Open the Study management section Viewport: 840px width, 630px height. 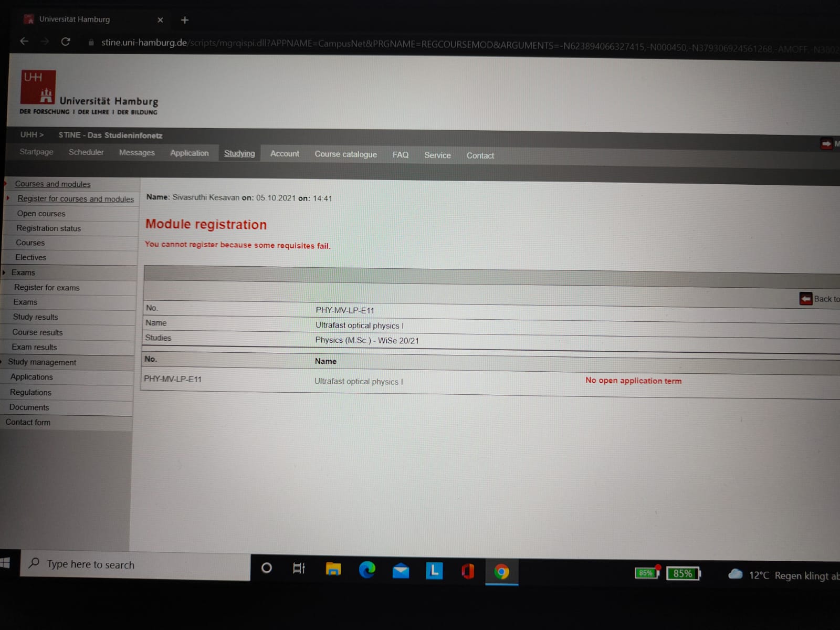click(42, 362)
